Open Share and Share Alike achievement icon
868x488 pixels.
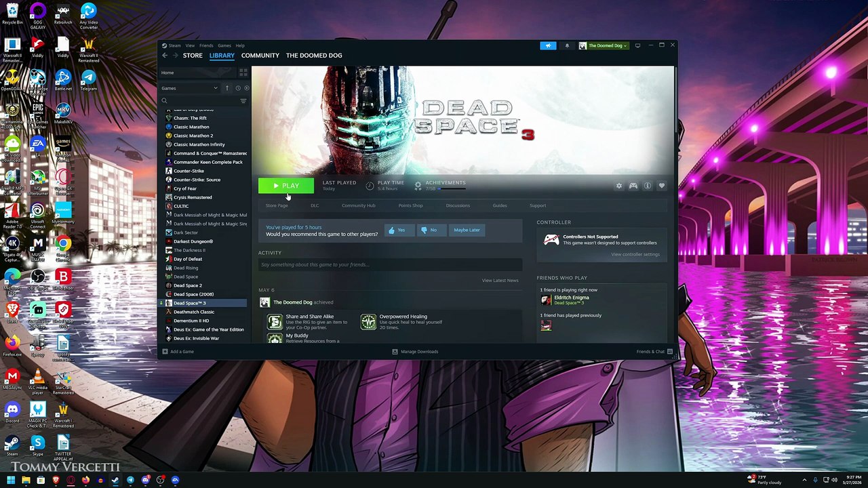(275, 322)
